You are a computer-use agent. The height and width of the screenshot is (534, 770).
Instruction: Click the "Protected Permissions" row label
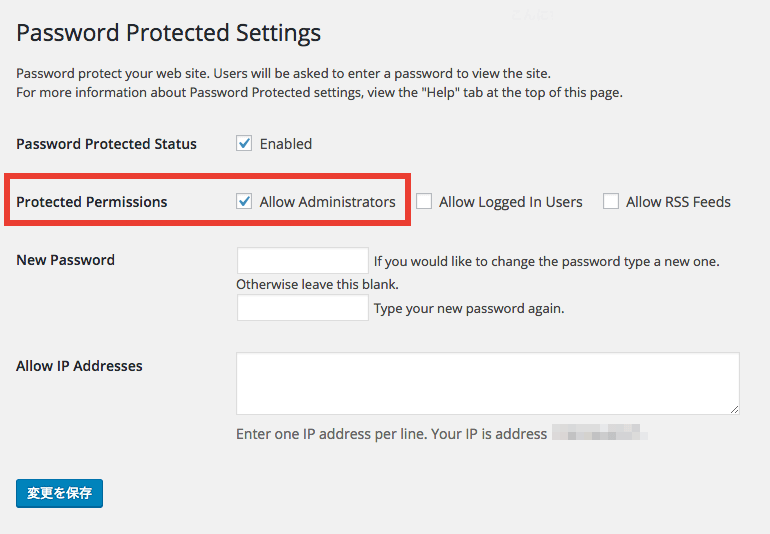tap(92, 202)
